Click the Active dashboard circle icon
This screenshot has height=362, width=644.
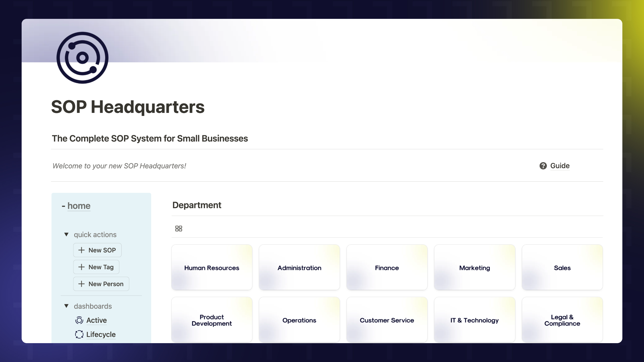tap(79, 320)
